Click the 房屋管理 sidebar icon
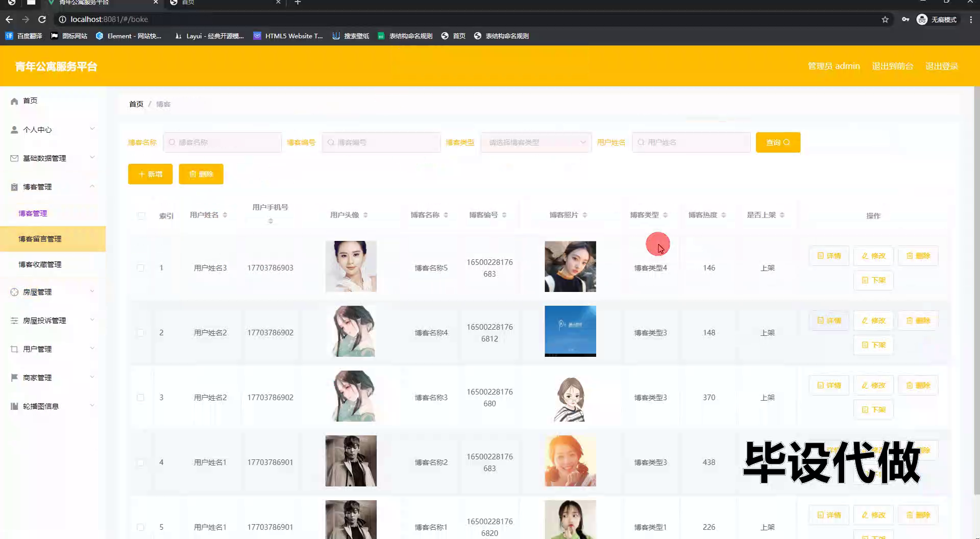 (14, 292)
